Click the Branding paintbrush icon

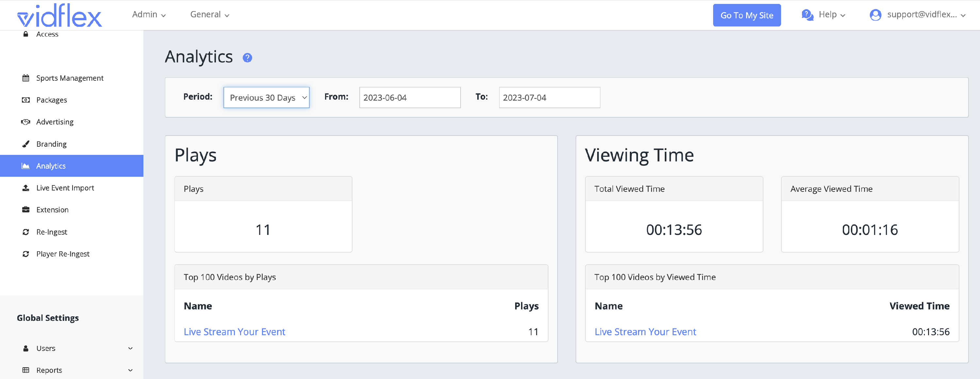pyautogui.click(x=26, y=144)
